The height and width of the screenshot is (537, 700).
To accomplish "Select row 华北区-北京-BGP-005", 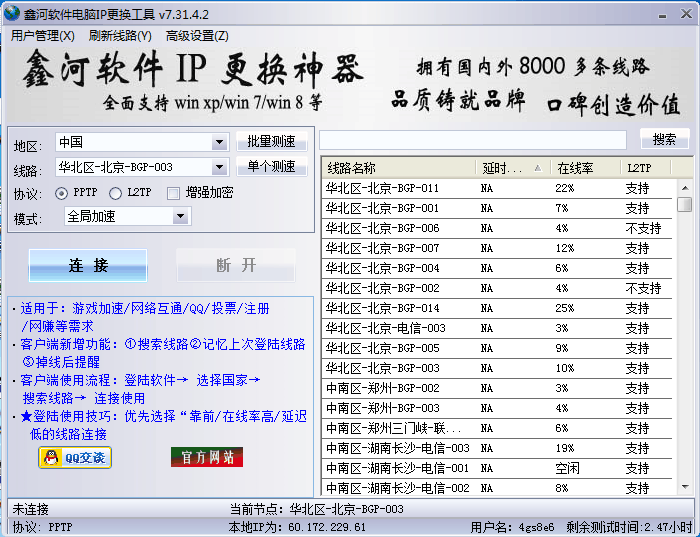I will coord(497,348).
